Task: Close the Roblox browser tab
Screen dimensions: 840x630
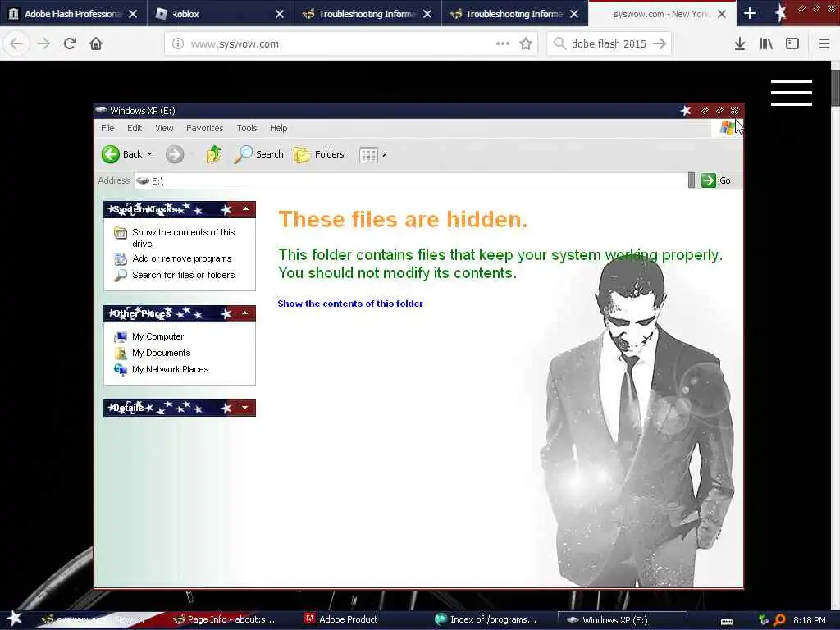Action: pyautogui.click(x=280, y=14)
